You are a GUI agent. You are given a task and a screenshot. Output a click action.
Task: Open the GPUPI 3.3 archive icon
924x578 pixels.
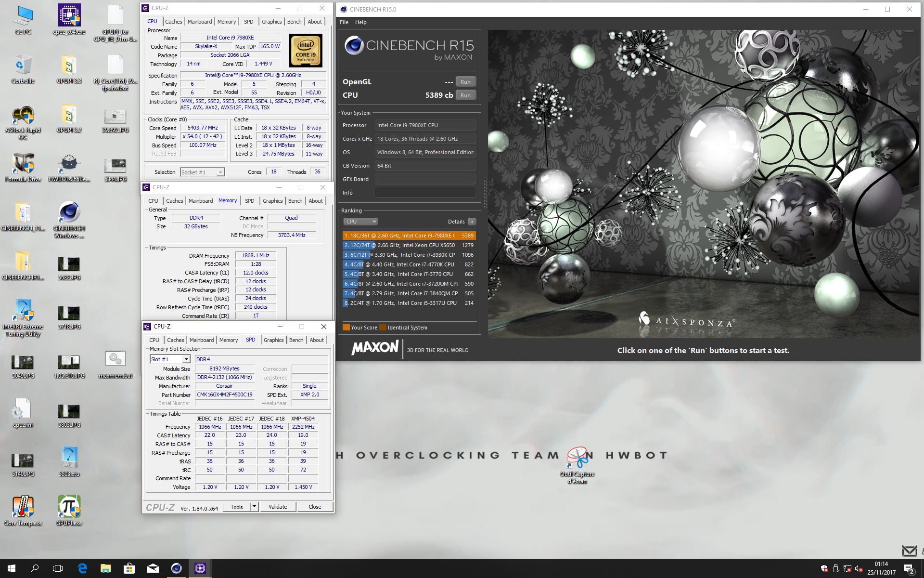[69, 69]
